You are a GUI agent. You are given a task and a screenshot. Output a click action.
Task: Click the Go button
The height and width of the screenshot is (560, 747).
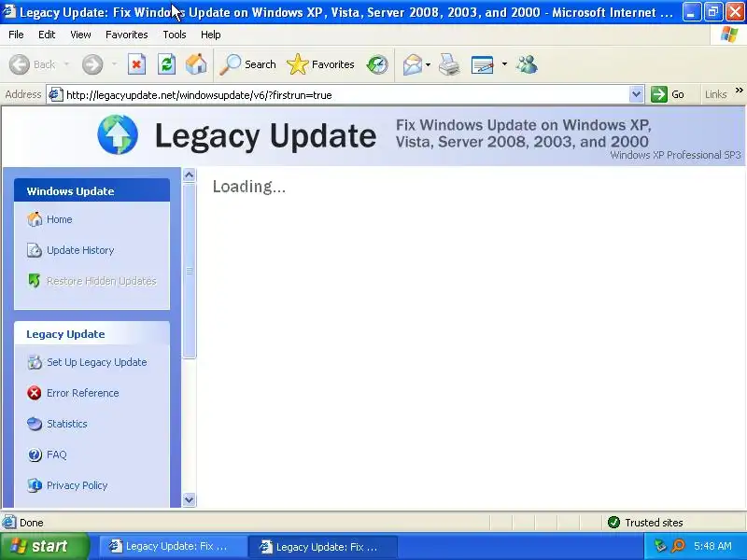point(668,94)
